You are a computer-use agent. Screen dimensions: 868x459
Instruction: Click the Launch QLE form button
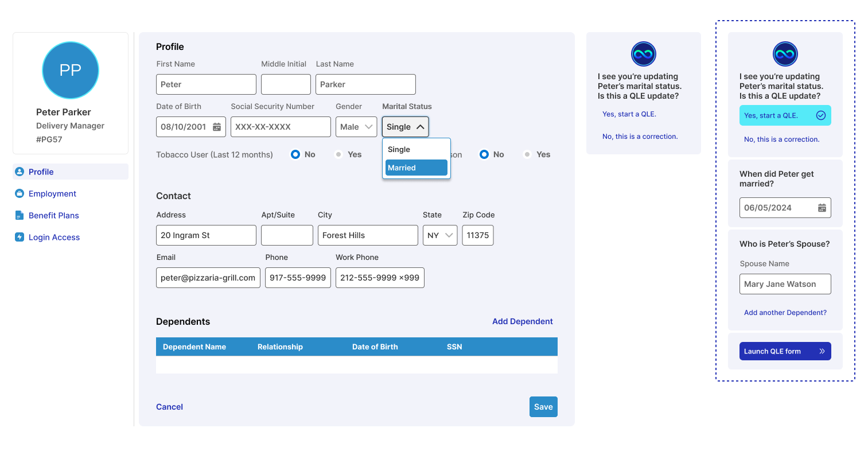(785, 351)
